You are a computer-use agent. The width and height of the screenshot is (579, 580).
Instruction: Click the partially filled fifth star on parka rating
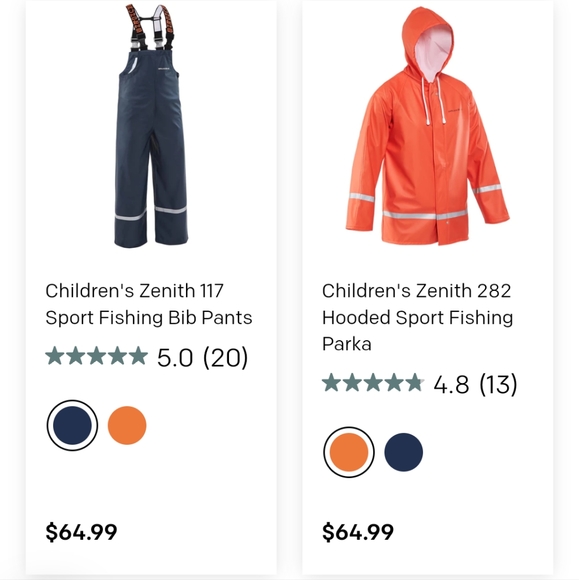(415, 382)
